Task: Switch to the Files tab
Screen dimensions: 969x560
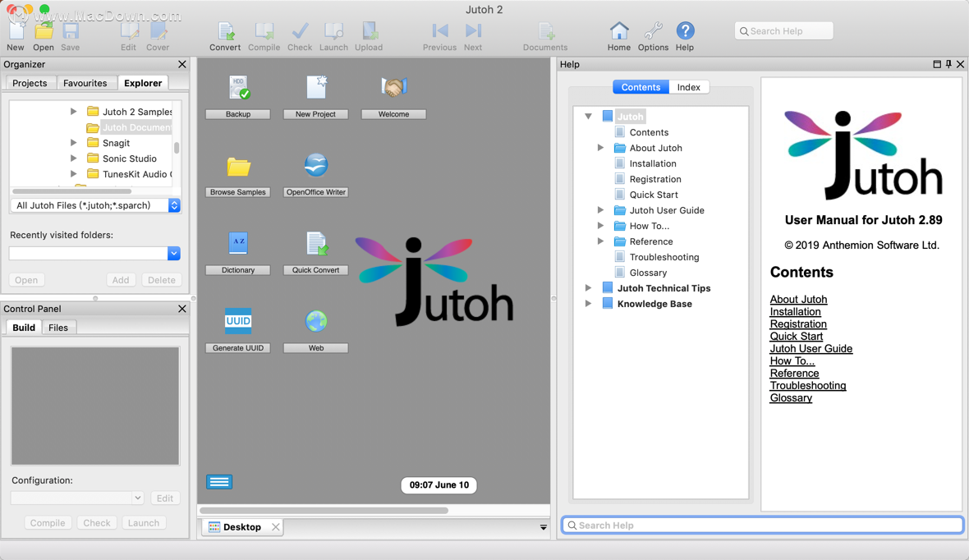Action: pos(58,328)
